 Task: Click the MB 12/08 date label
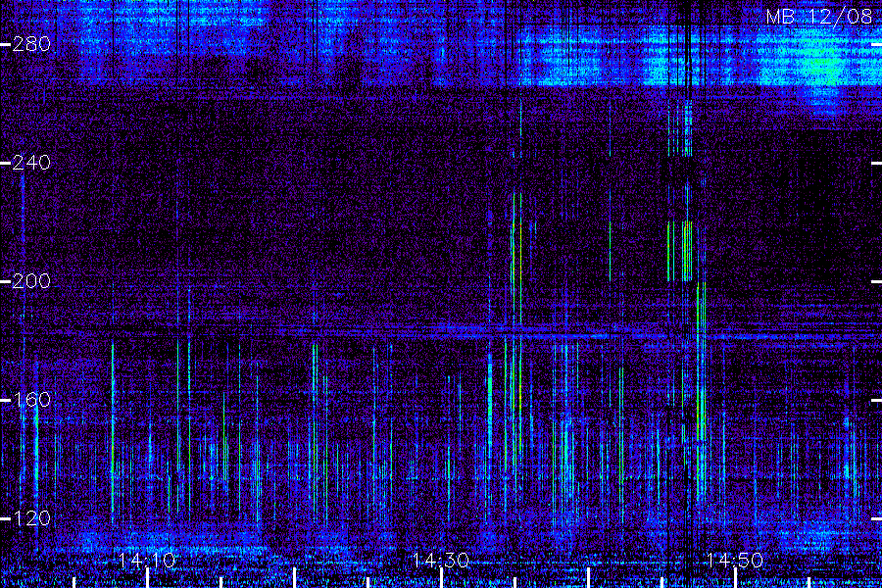coord(819,17)
